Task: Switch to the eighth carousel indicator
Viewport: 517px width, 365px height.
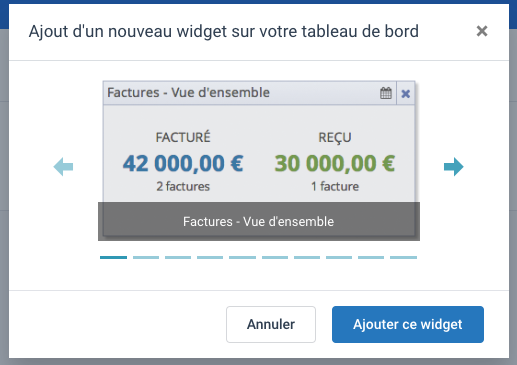Action: pyautogui.click(x=339, y=257)
